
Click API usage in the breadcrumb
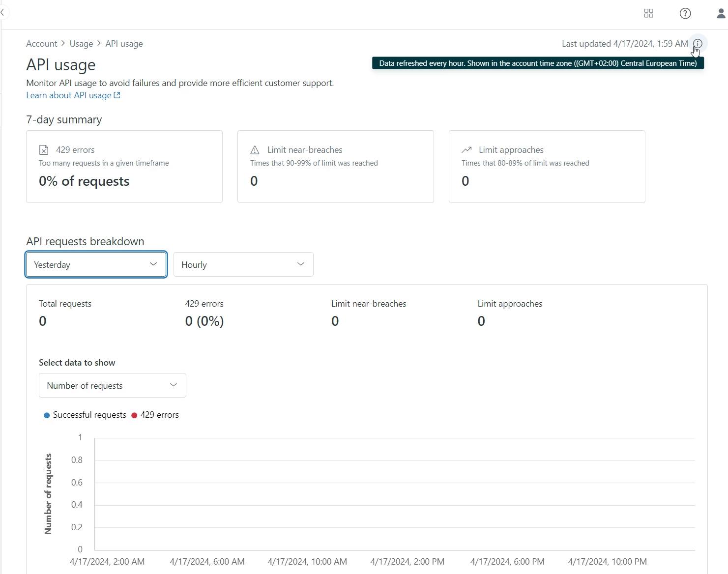point(124,44)
